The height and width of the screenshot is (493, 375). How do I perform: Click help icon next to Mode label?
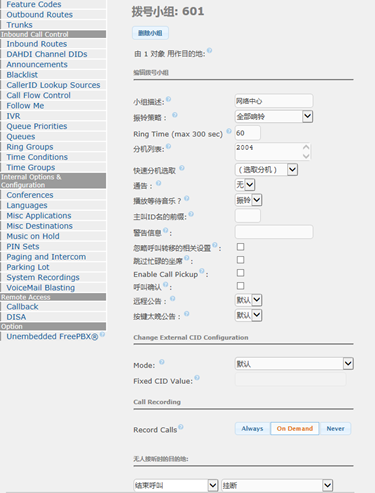pos(162,362)
